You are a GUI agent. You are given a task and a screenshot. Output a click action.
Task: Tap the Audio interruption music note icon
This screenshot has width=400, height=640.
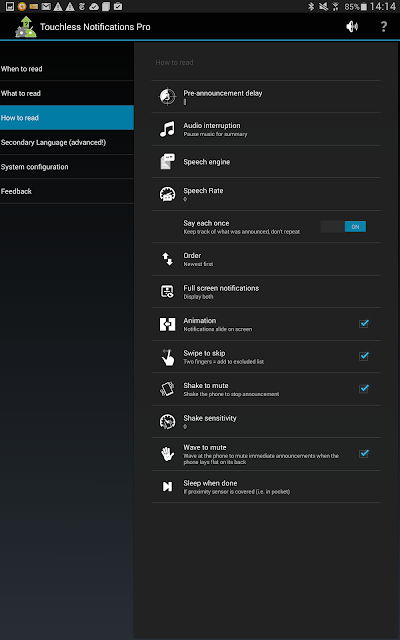coord(167,129)
